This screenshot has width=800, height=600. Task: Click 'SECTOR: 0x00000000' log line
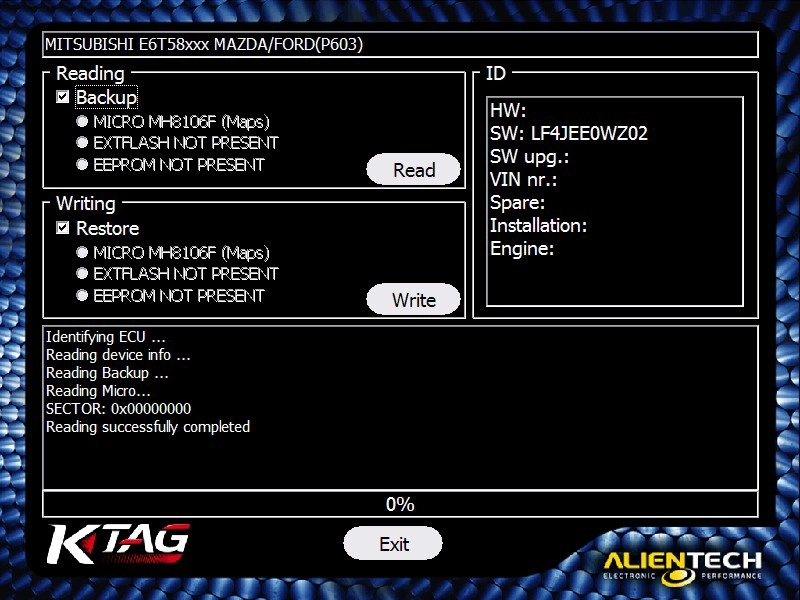click(118, 409)
